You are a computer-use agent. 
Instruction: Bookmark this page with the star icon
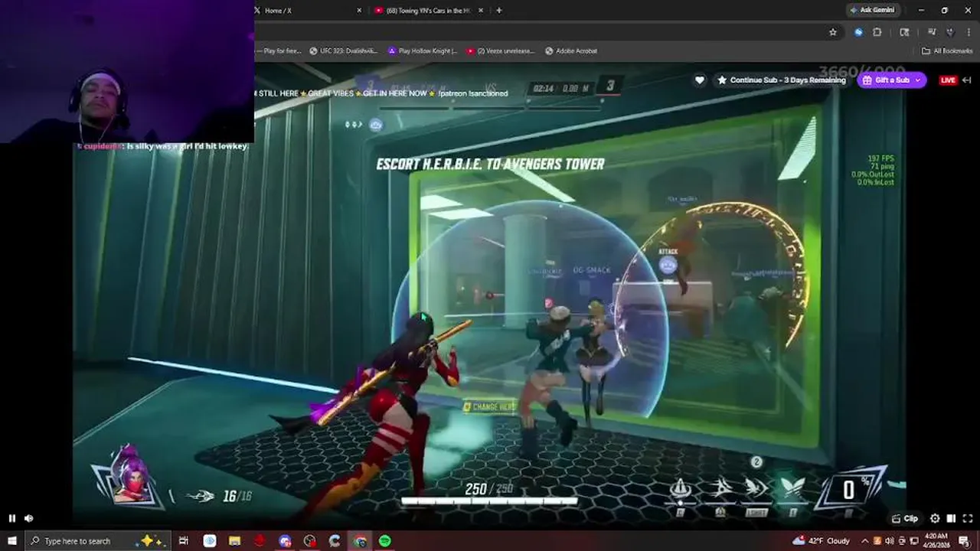point(833,32)
